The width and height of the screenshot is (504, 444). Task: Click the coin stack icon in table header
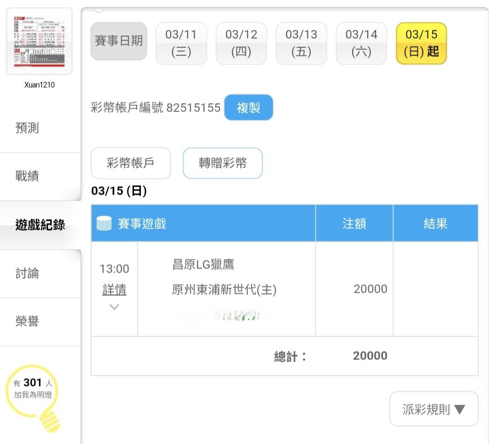click(104, 224)
